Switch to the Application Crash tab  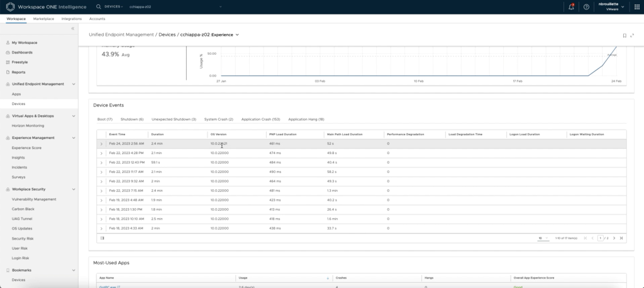(x=260, y=119)
